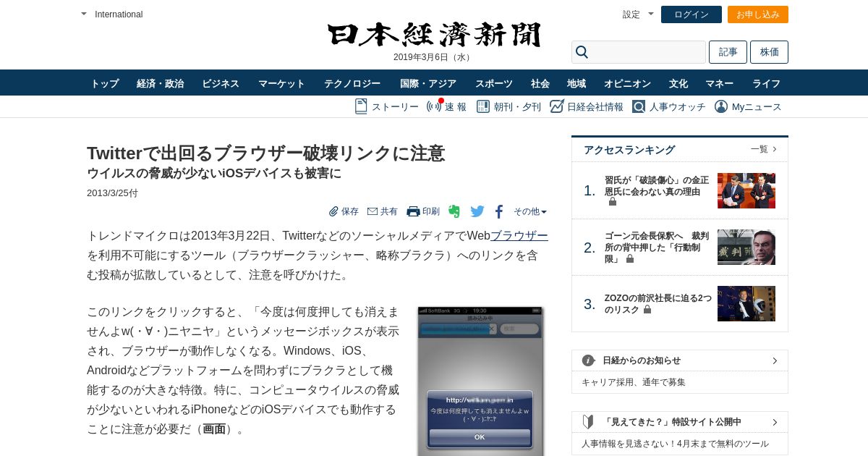
Task: Share article on Twitter bird icon
Action: pyautogui.click(x=477, y=211)
